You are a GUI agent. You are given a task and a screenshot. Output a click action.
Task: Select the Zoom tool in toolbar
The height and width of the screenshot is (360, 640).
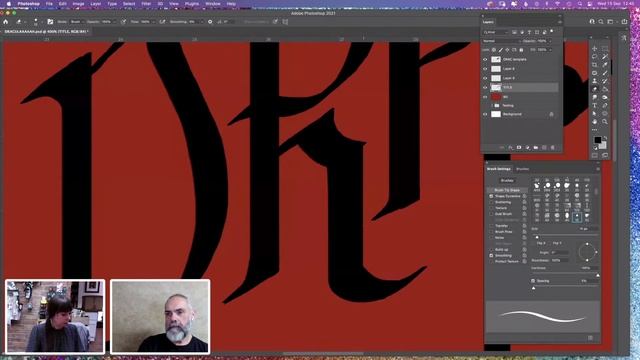click(x=605, y=122)
